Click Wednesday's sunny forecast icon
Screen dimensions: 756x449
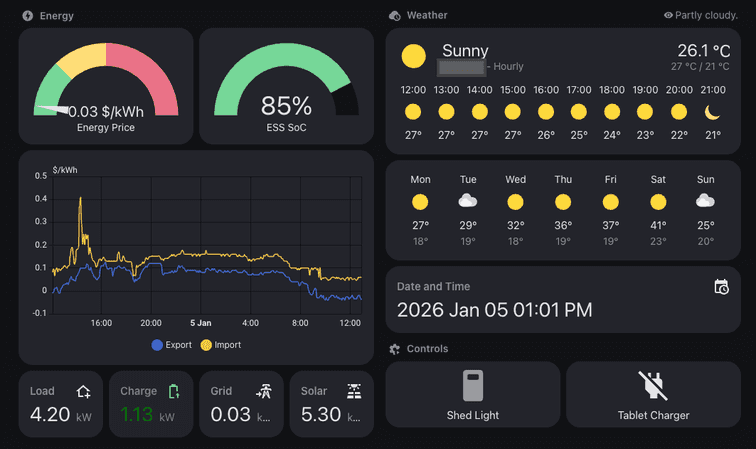515,202
